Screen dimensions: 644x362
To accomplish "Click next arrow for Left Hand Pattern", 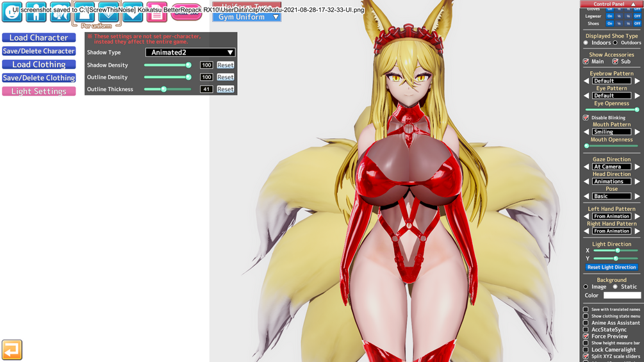I will (x=637, y=217).
